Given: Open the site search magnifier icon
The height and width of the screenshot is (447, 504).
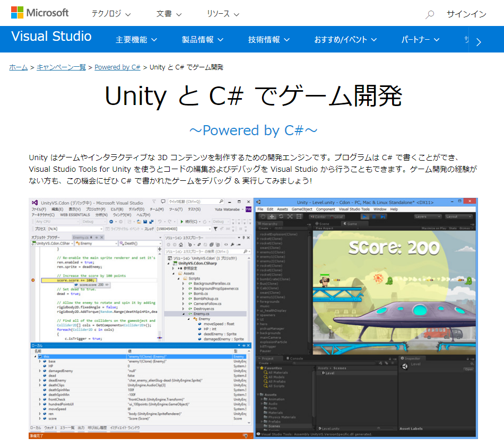Looking at the screenshot, I should coord(430,14).
